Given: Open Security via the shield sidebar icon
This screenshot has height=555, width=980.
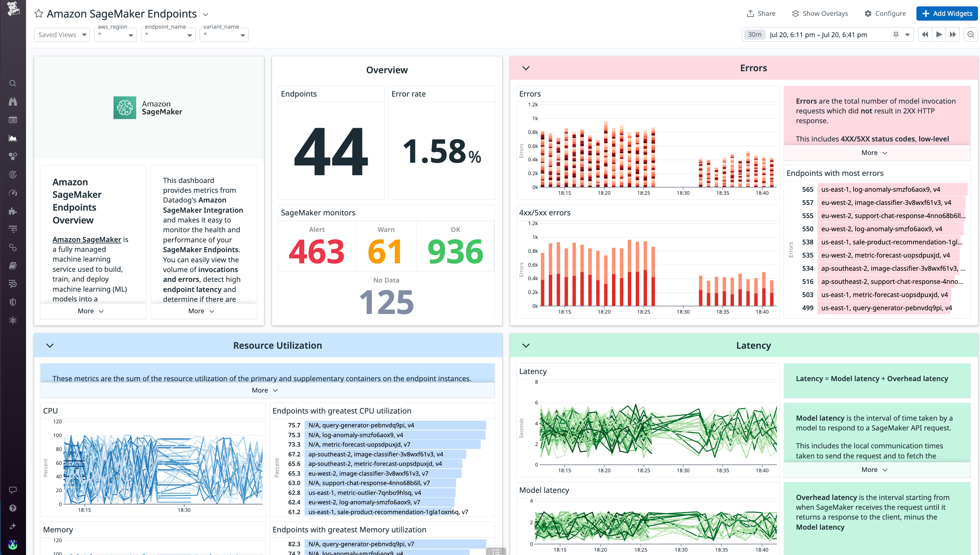Looking at the screenshot, I should (x=13, y=301).
